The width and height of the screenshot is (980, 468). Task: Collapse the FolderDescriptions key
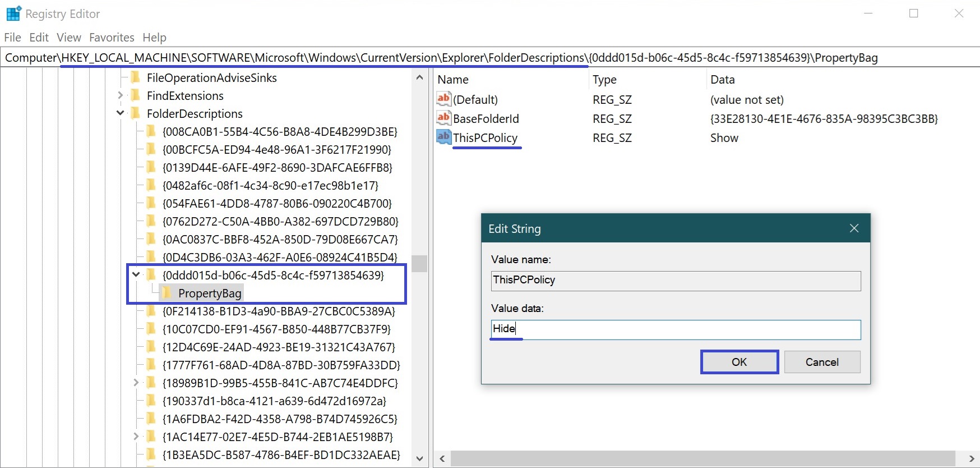coord(120,113)
